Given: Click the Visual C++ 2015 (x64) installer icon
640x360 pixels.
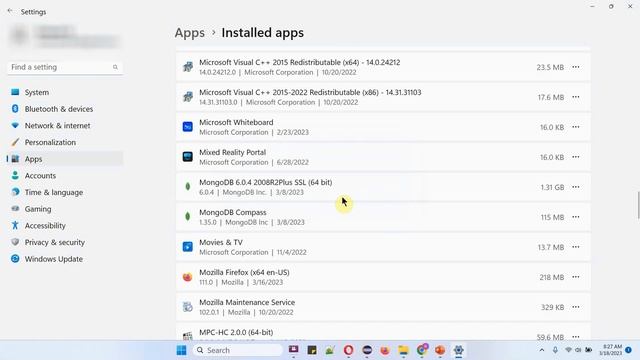Looking at the screenshot, I should pos(187,67).
